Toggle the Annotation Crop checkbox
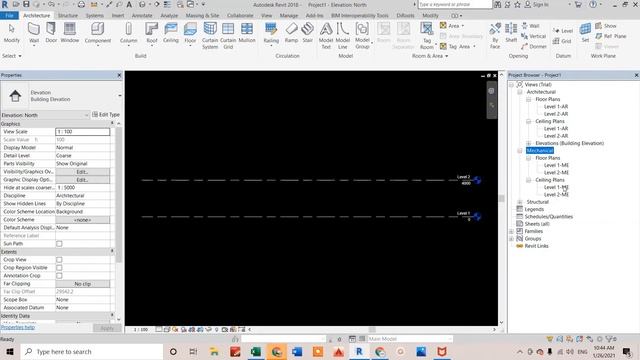640x360 pixels. pyautogui.click(x=59, y=276)
